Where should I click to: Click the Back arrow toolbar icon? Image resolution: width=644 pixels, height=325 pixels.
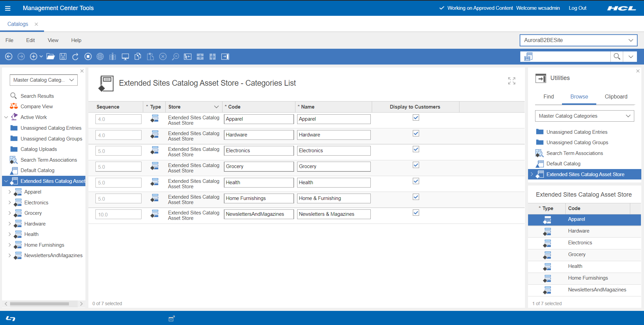(x=9, y=56)
